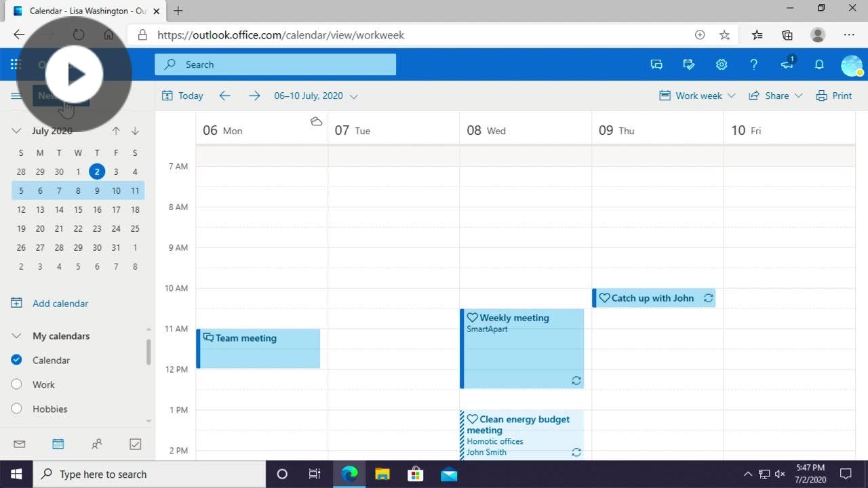
Task: Open Outlook Settings gear
Action: [x=722, y=64]
